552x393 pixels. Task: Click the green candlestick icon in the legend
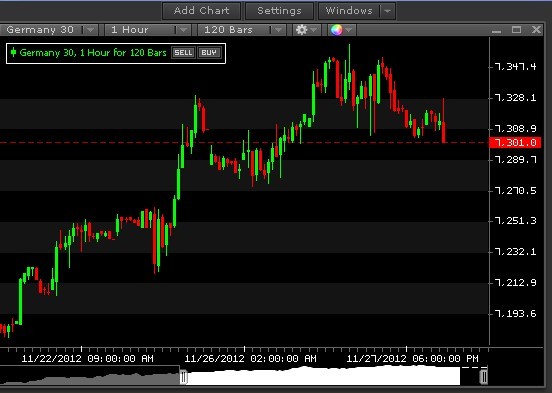click(x=13, y=52)
